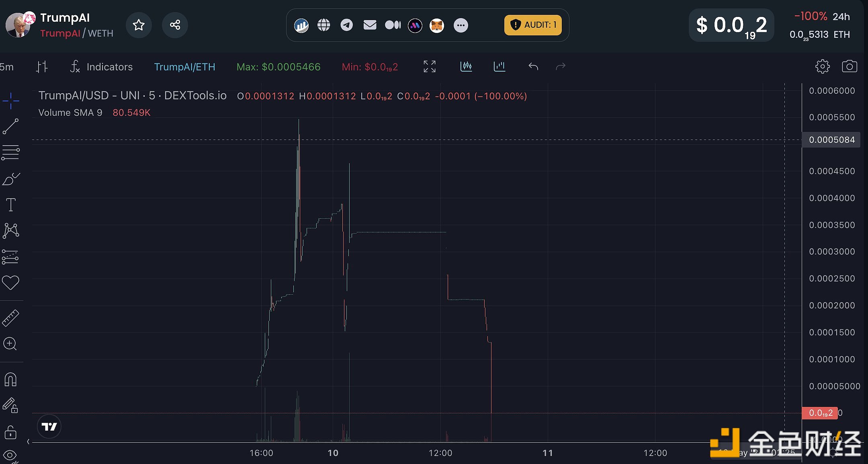Click the 0.0005084 crosshair price label
The width and height of the screenshot is (868, 464).
[x=831, y=140]
